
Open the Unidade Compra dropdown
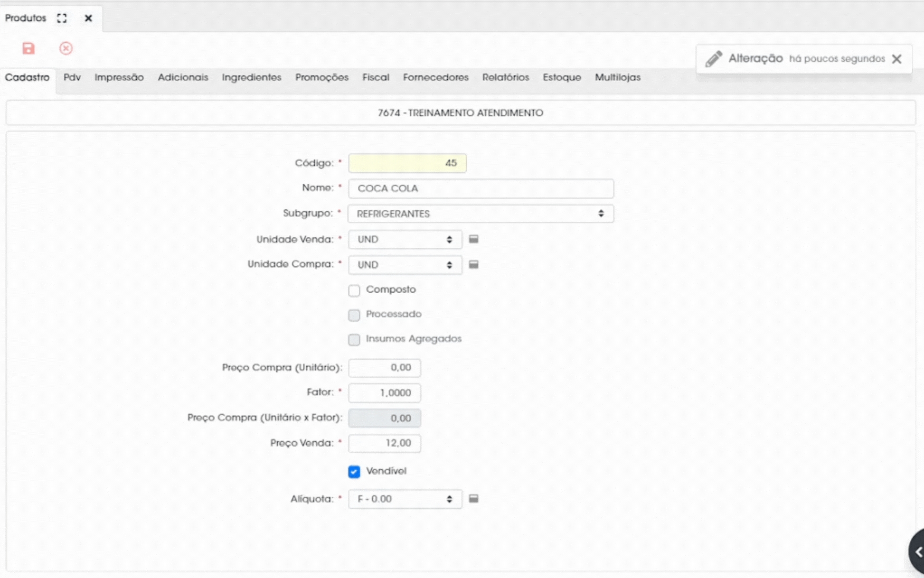click(405, 265)
